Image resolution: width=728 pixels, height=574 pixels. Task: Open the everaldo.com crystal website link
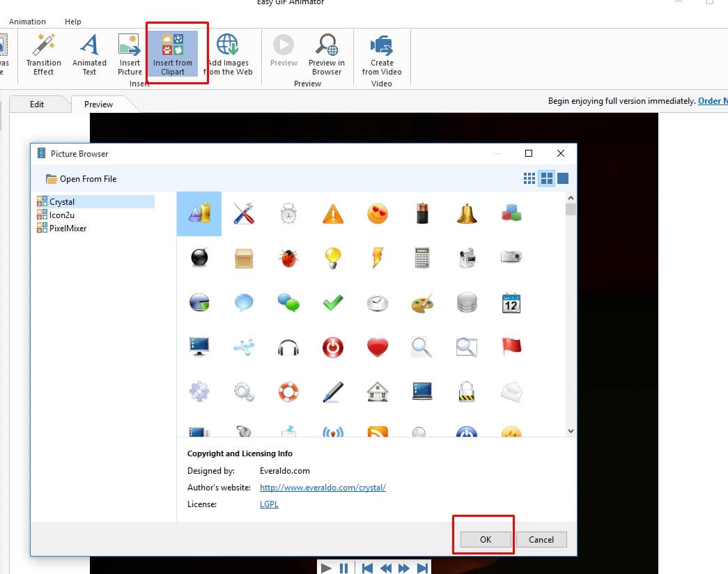[323, 488]
